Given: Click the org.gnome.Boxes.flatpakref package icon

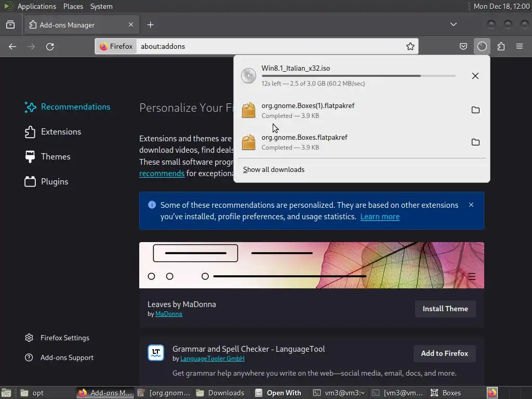Looking at the screenshot, I should point(248,142).
